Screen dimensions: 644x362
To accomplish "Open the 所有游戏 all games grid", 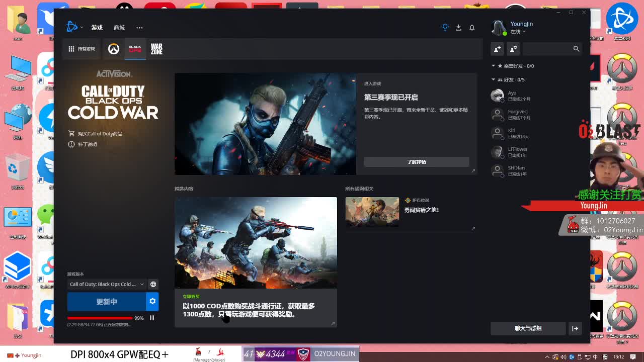I will (x=82, y=49).
